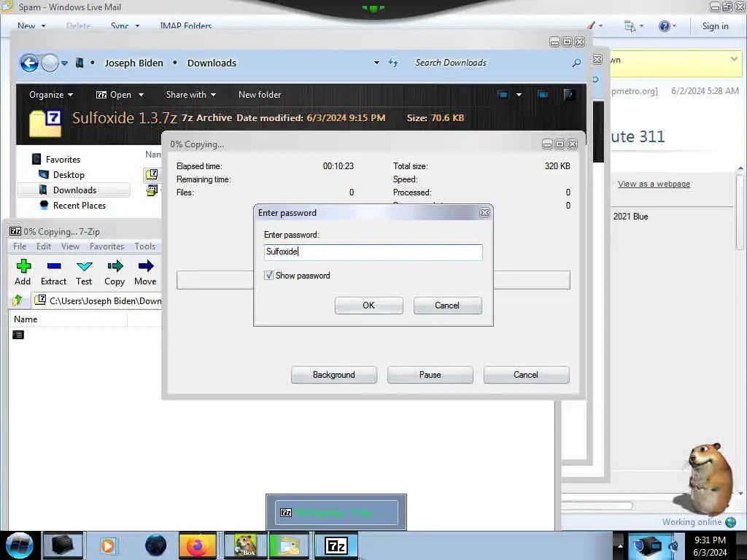Expand the Open button dropdown arrow
This screenshot has height=560, width=747.
[x=141, y=95]
